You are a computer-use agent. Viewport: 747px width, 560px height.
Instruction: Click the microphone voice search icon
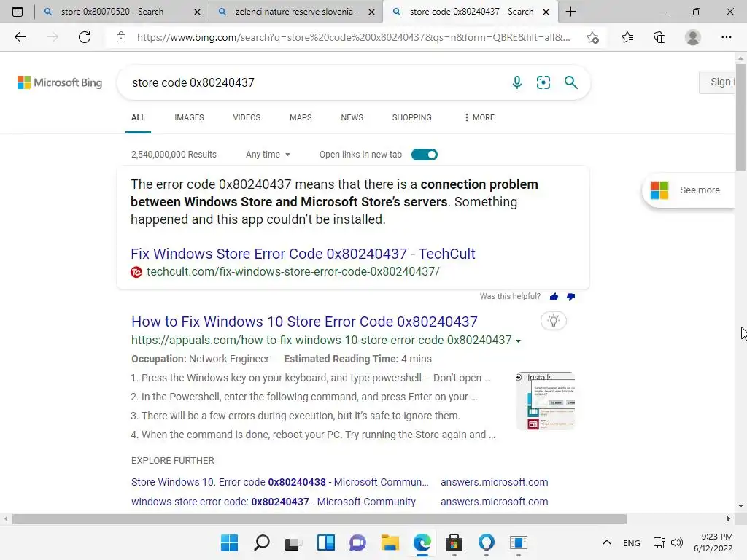[517, 82]
